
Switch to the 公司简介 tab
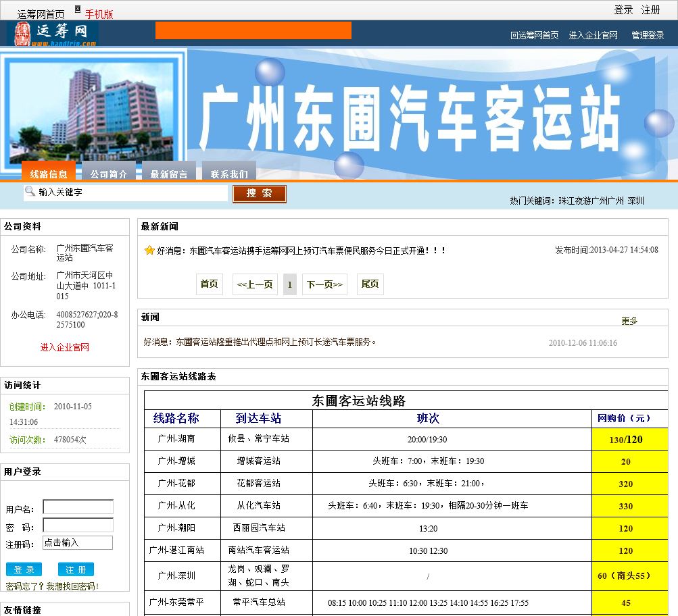[109, 173]
